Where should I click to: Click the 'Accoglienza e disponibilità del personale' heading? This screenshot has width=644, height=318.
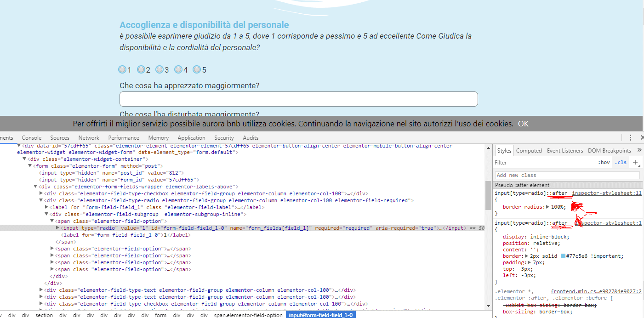pyautogui.click(x=204, y=25)
